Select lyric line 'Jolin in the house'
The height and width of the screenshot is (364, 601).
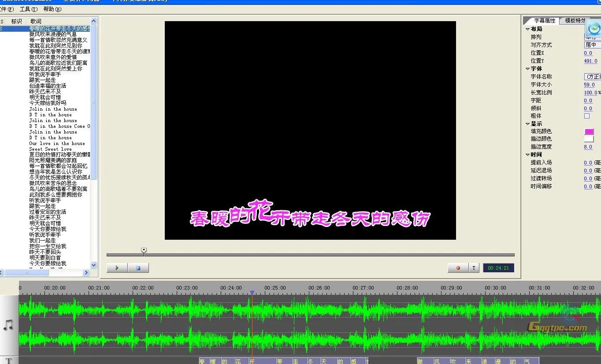tap(54, 109)
